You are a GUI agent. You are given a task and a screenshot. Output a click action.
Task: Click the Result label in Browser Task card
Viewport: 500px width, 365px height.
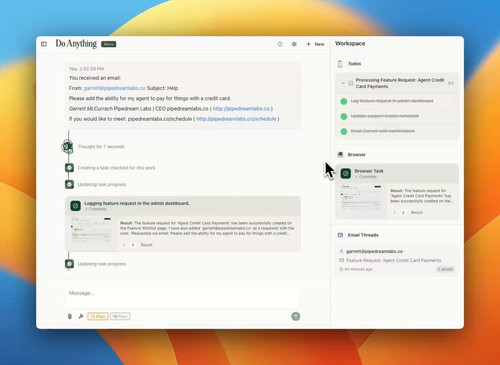pyautogui.click(x=416, y=213)
